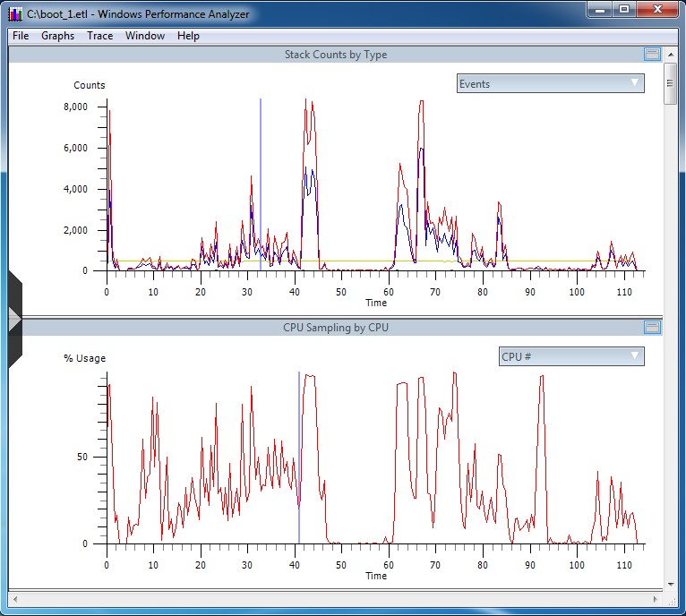Click the horizontal scrollbar right arrow
The width and height of the screenshot is (686, 616).
(x=655, y=599)
